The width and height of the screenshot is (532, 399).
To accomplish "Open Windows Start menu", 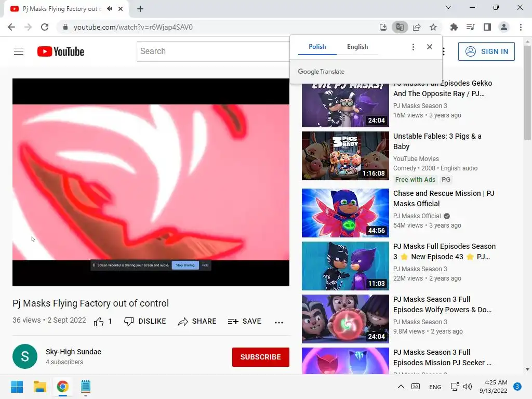I will point(17,387).
